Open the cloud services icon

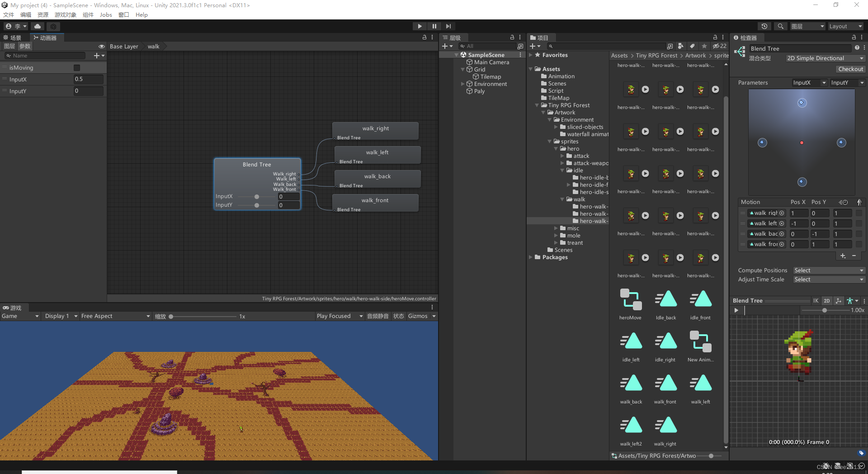pyautogui.click(x=38, y=26)
